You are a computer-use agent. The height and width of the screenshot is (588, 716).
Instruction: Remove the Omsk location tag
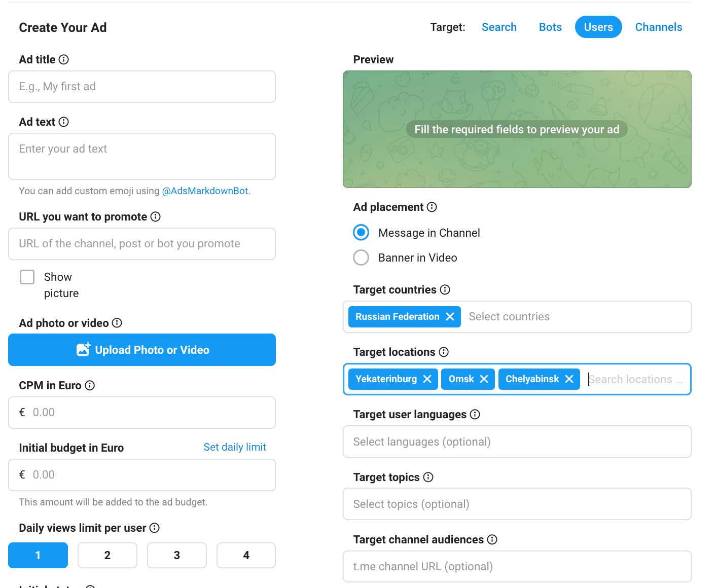click(484, 379)
